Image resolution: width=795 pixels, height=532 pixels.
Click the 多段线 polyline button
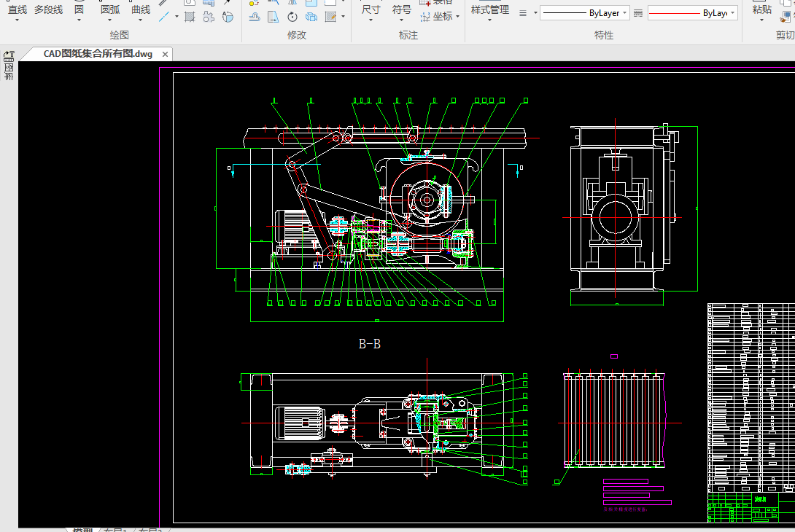(48, 9)
